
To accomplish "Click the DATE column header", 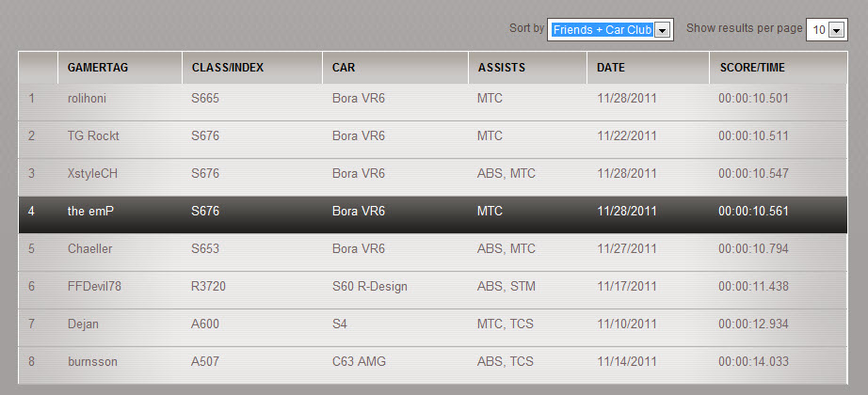I will (x=611, y=68).
